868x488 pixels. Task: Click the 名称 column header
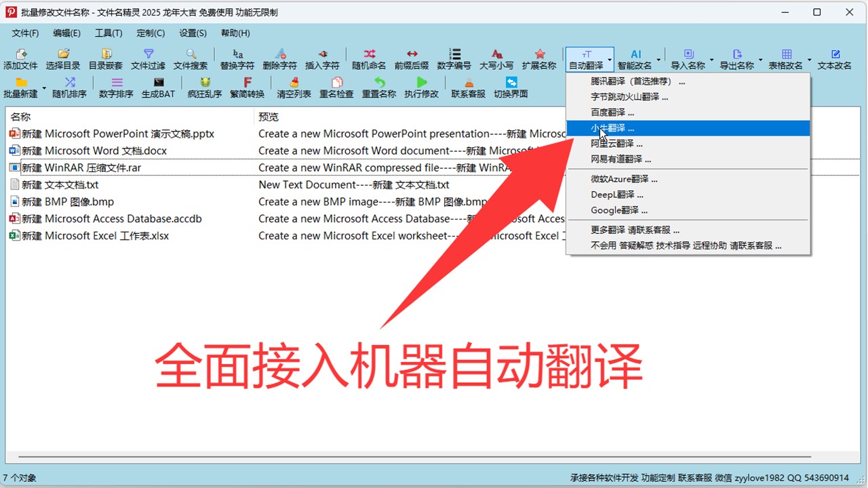(x=129, y=117)
